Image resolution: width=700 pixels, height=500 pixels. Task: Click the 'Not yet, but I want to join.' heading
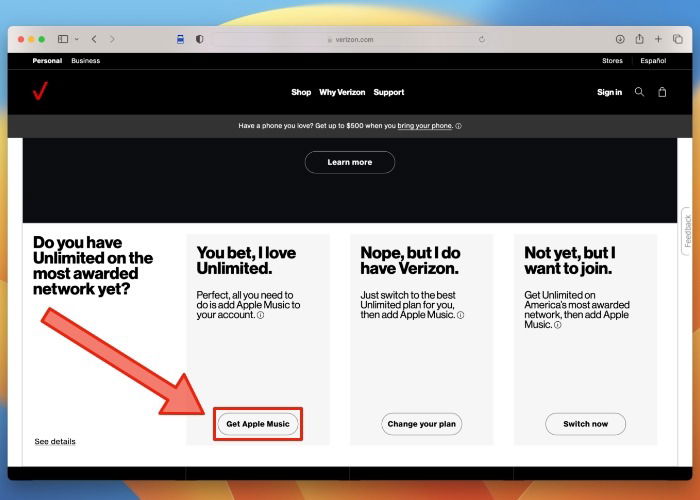click(x=570, y=260)
